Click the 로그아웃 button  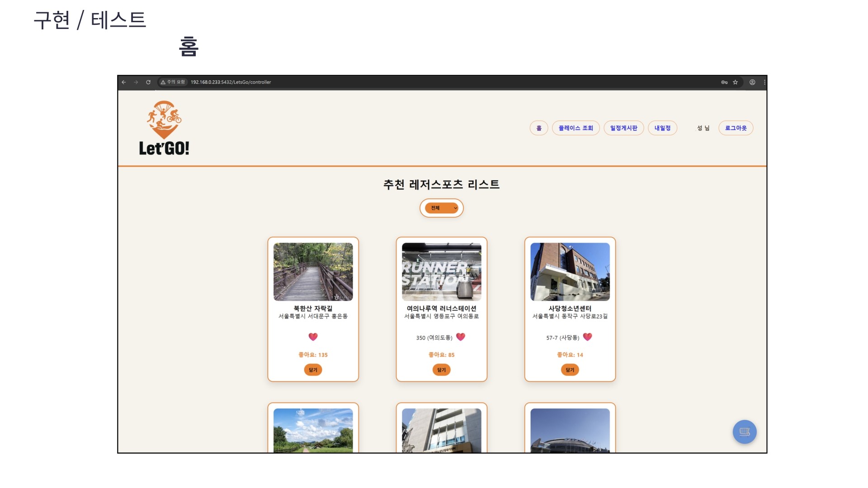pos(736,128)
